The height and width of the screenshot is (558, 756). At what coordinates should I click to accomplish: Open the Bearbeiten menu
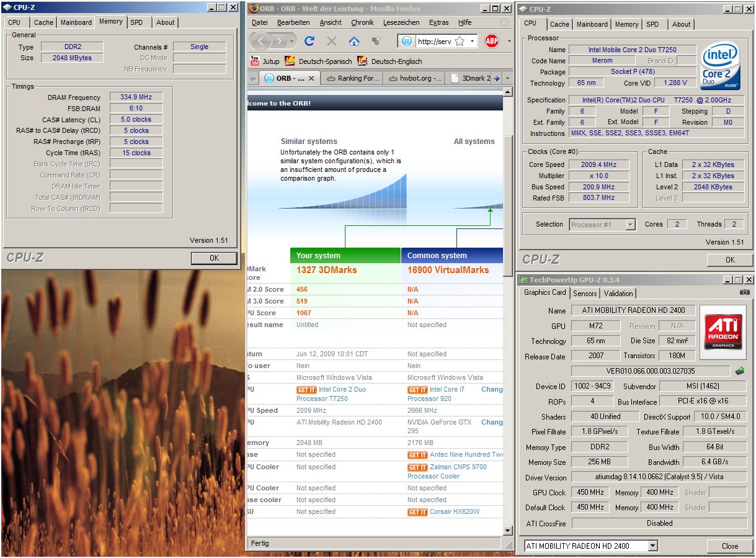293,22
